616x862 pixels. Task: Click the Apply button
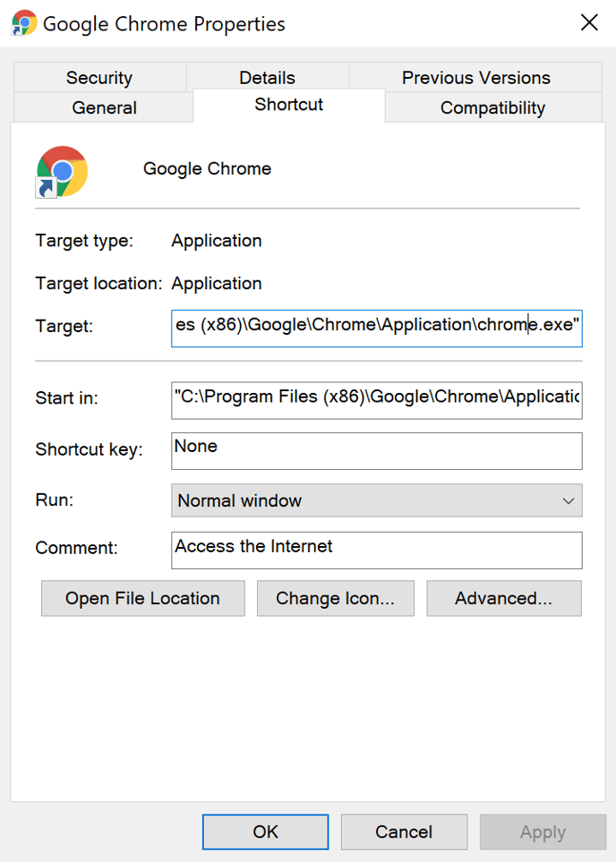pyautogui.click(x=543, y=832)
